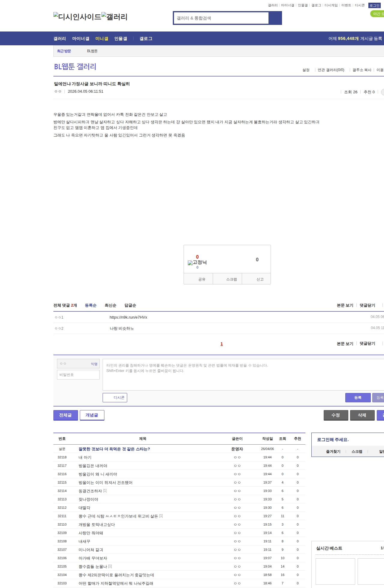The image size is (384, 588).
Task: Sort comments by 최신순
Action: pos(110,305)
